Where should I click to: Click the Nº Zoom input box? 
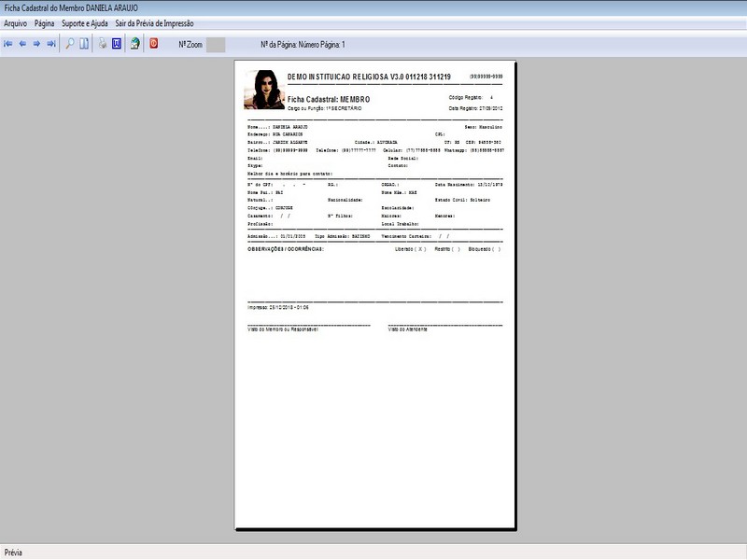click(x=216, y=45)
